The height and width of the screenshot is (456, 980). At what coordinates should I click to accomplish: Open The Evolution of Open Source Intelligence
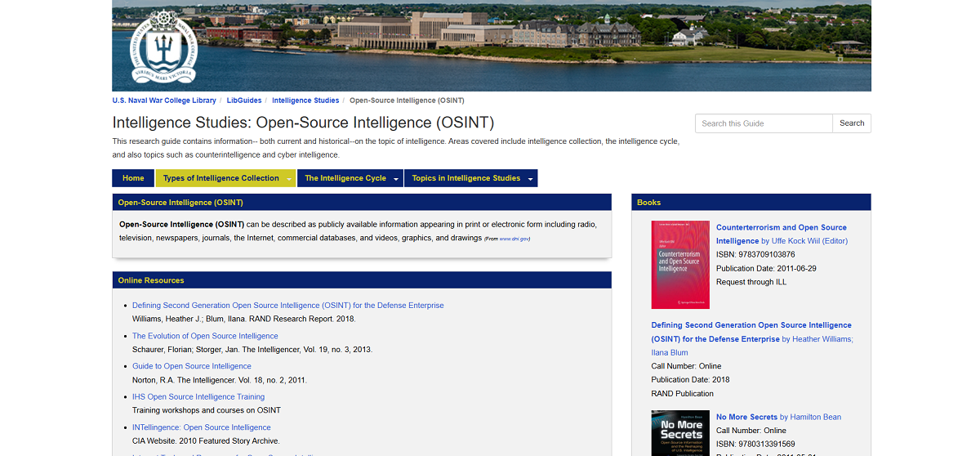[x=205, y=336]
